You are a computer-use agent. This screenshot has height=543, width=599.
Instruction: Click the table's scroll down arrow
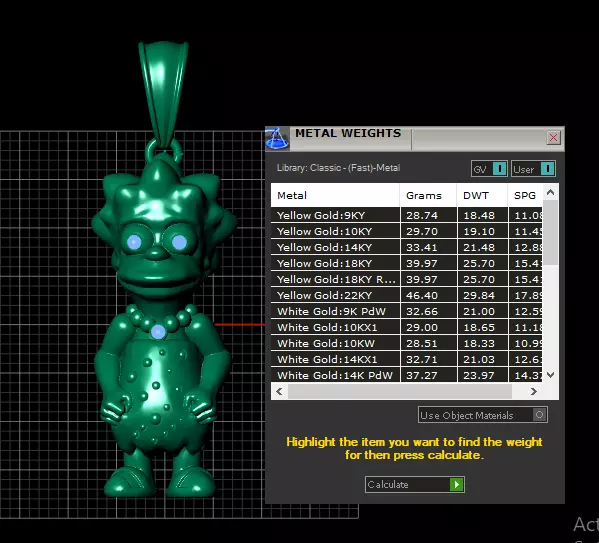point(550,375)
